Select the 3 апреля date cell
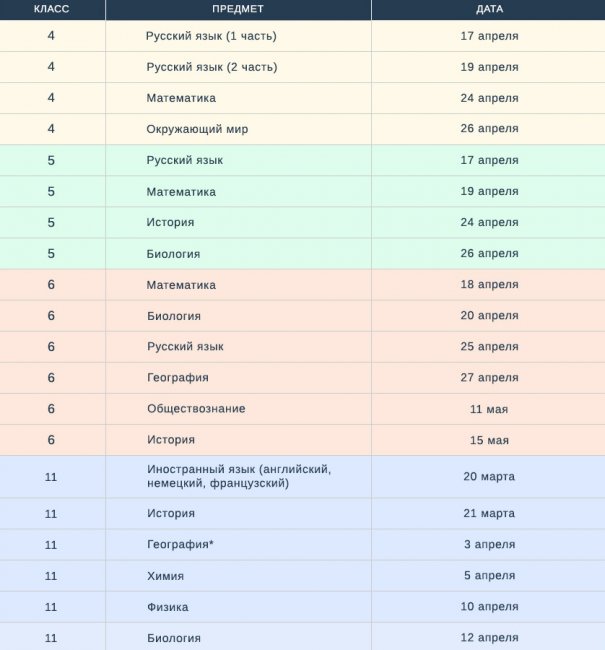Image resolution: width=605 pixels, height=650 pixels. pyautogui.click(x=489, y=545)
